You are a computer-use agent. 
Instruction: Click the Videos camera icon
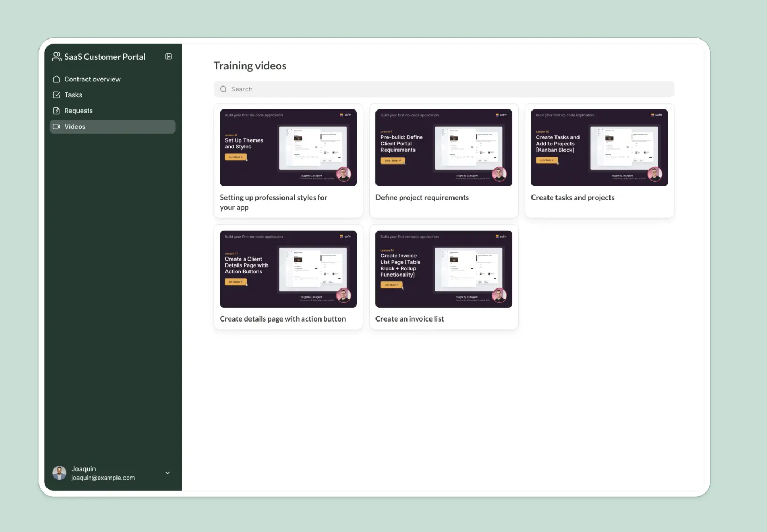pos(57,127)
